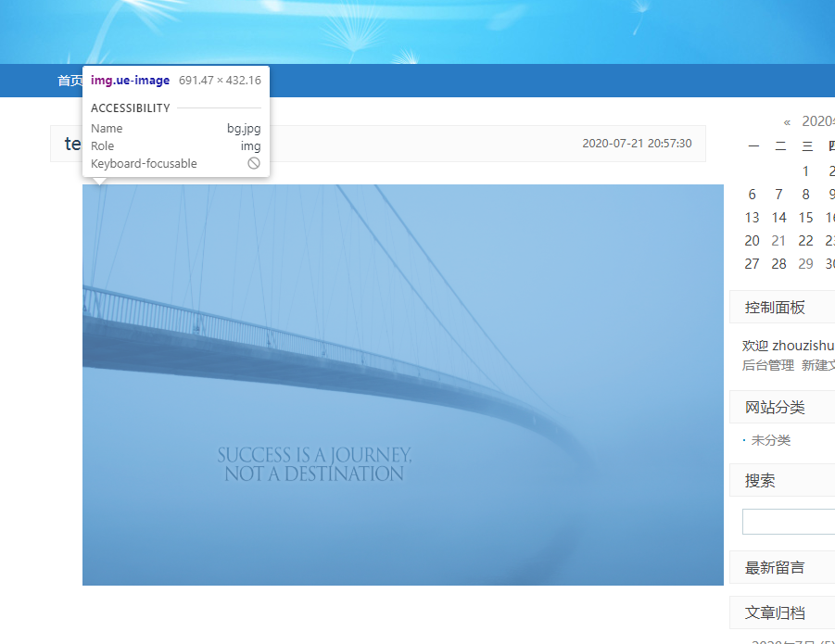Select calendar day 14
The image size is (835, 644).
pos(778,218)
